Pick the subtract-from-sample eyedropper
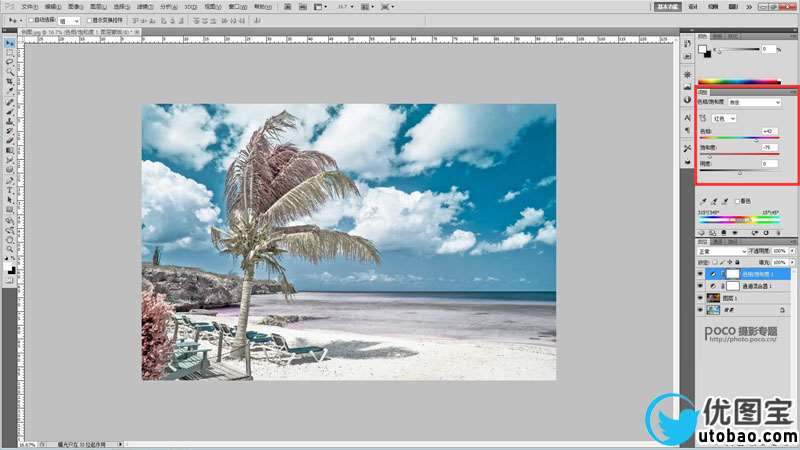The image size is (800, 450). tap(725, 201)
